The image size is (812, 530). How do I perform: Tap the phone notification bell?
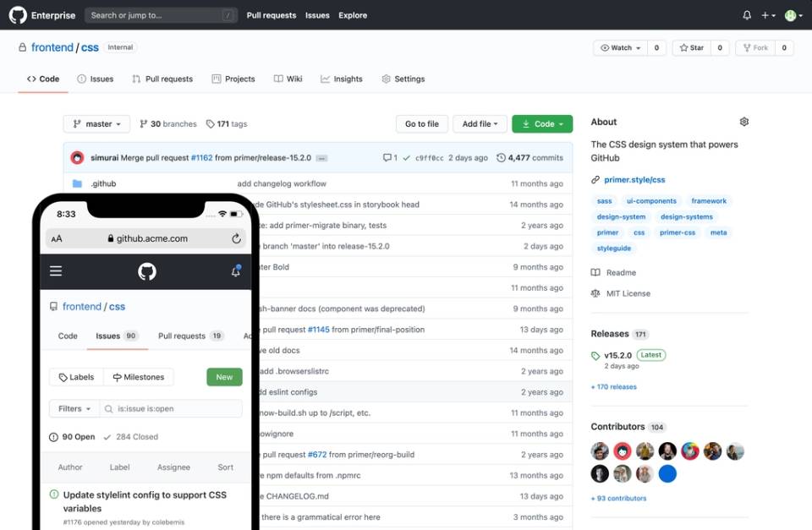(x=236, y=271)
